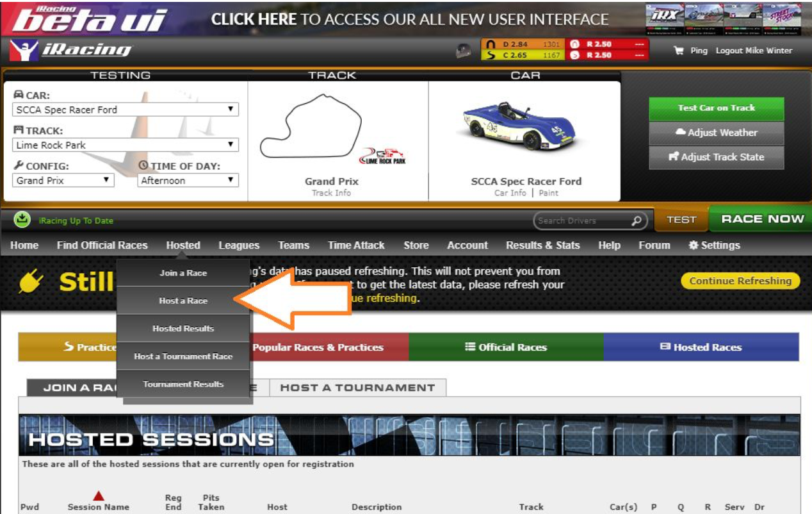
Task: Click the Continue Refreshing button
Action: 740,281
